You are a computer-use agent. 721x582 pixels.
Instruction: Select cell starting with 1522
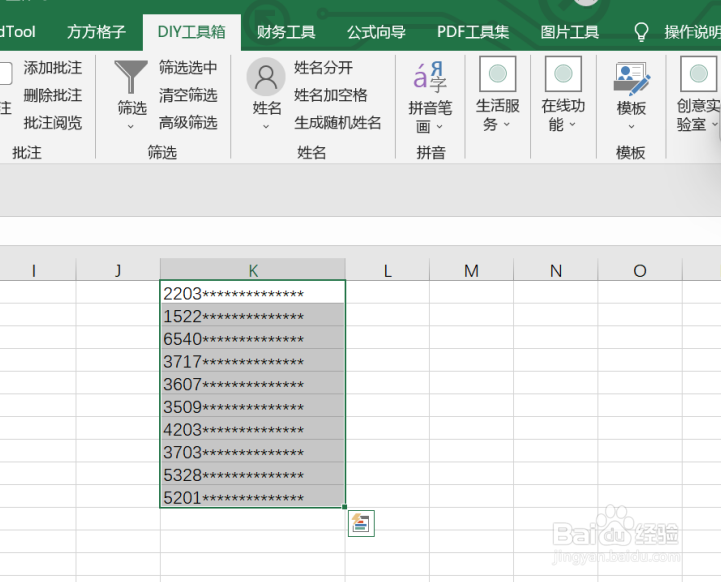click(x=253, y=315)
